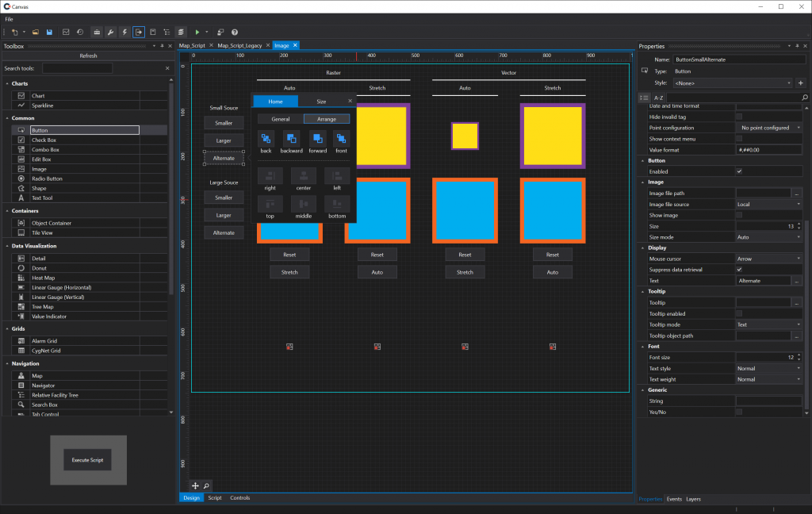
Task: Click the Save icon in the toolbar
Action: coord(49,33)
